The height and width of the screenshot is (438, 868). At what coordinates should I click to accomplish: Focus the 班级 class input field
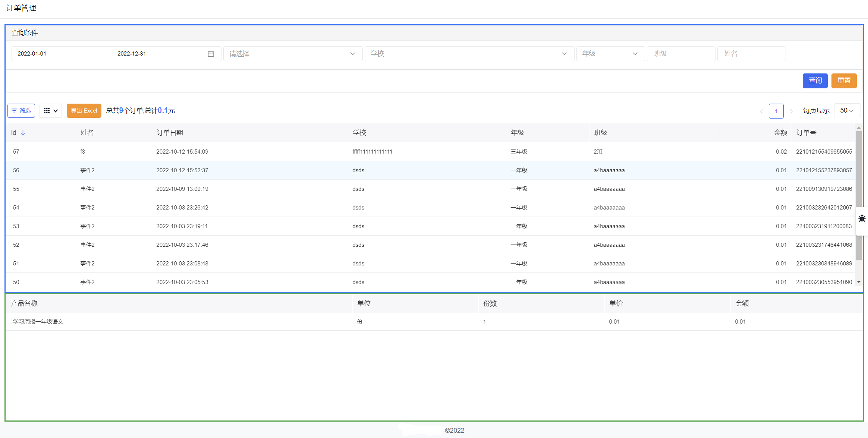point(681,54)
